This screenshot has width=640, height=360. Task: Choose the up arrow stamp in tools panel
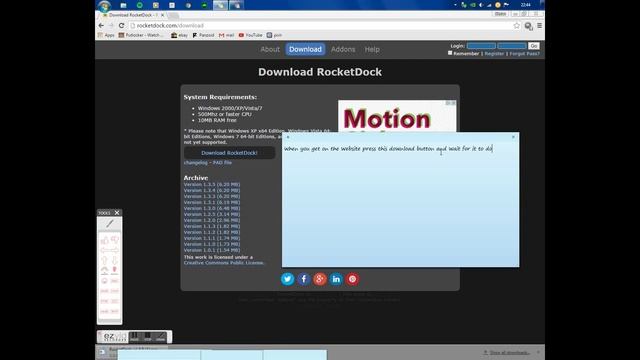click(x=104, y=260)
